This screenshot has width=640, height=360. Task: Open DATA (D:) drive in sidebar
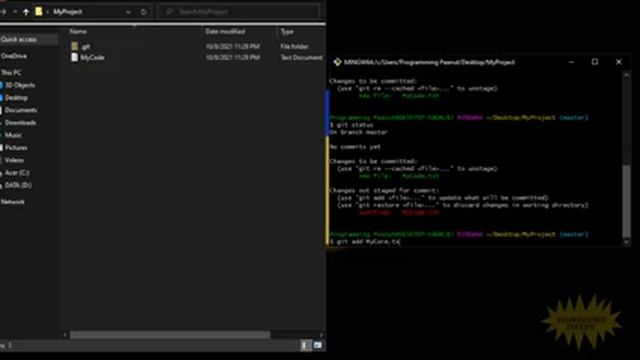point(18,185)
